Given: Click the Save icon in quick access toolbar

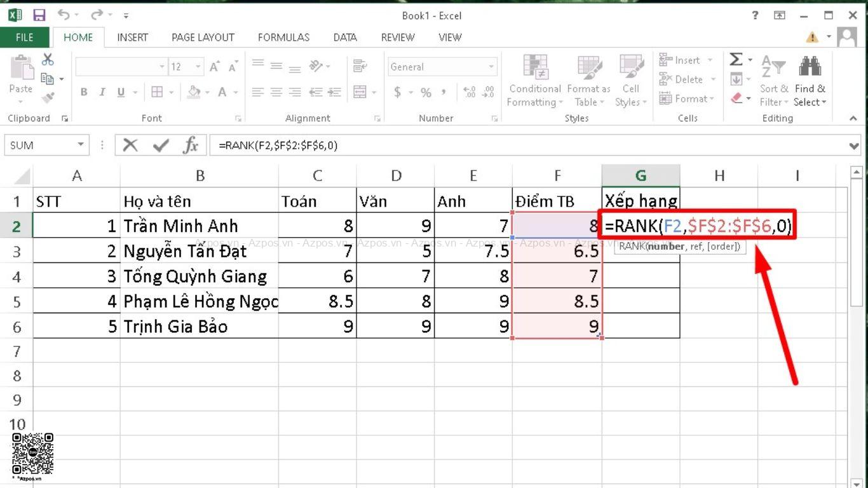Looking at the screenshot, I should (x=39, y=15).
